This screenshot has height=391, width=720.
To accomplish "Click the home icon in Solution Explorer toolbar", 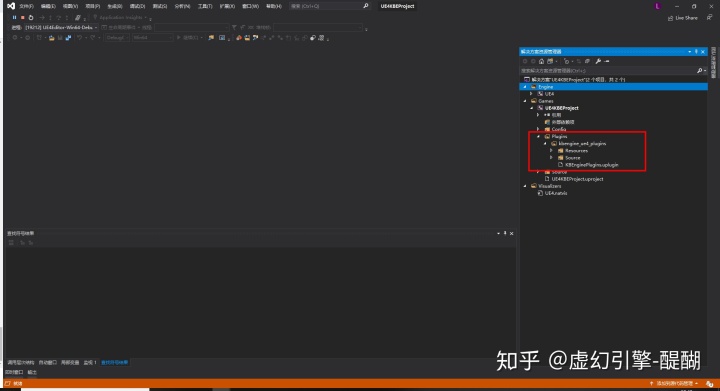I will (x=541, y=61).
